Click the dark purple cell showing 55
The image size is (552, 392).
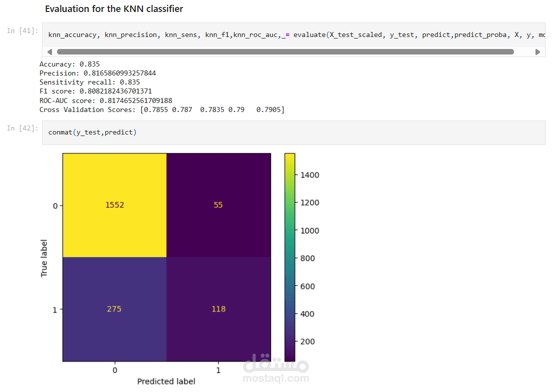[218, 205]
